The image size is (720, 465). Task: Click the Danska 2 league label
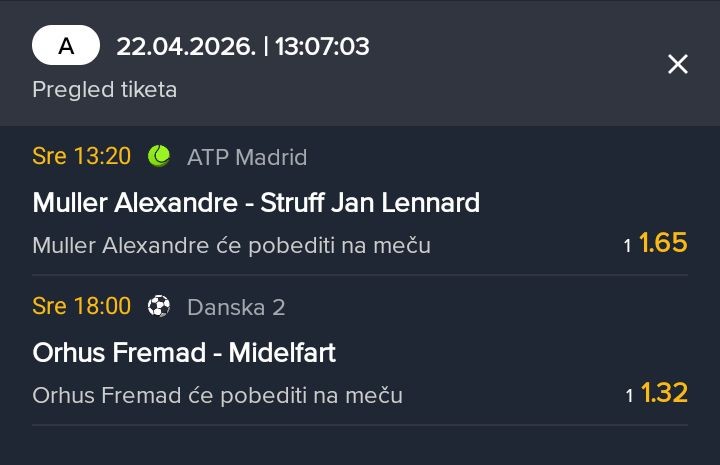click(x=236, y=307)
